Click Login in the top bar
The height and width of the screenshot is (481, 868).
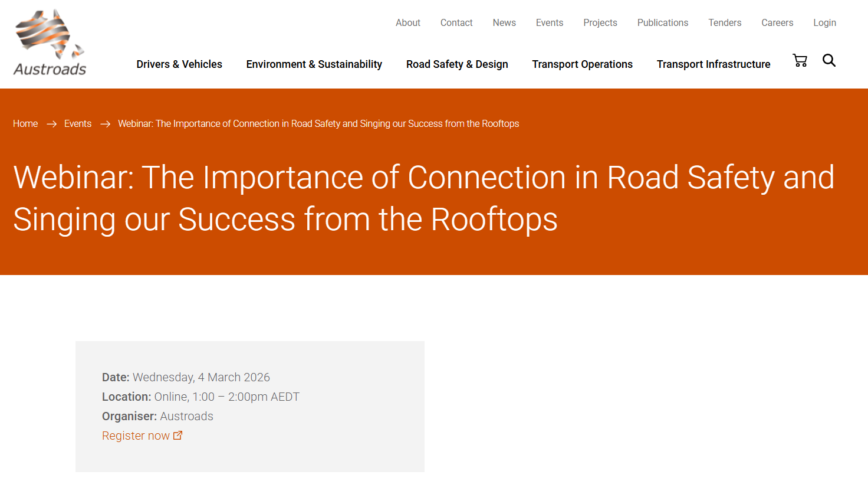click(x=824, y=23)
